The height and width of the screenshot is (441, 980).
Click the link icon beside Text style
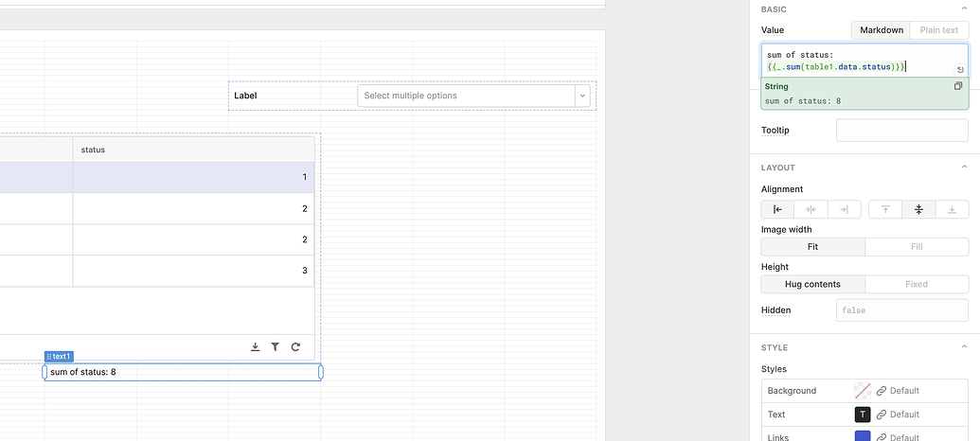pos(882,415)
